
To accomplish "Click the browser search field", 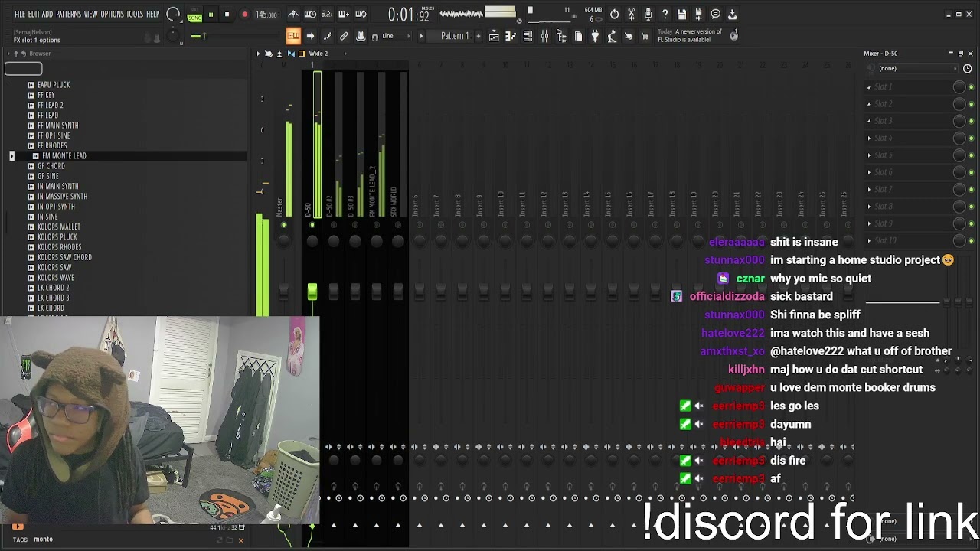I will tap(23, 69).
